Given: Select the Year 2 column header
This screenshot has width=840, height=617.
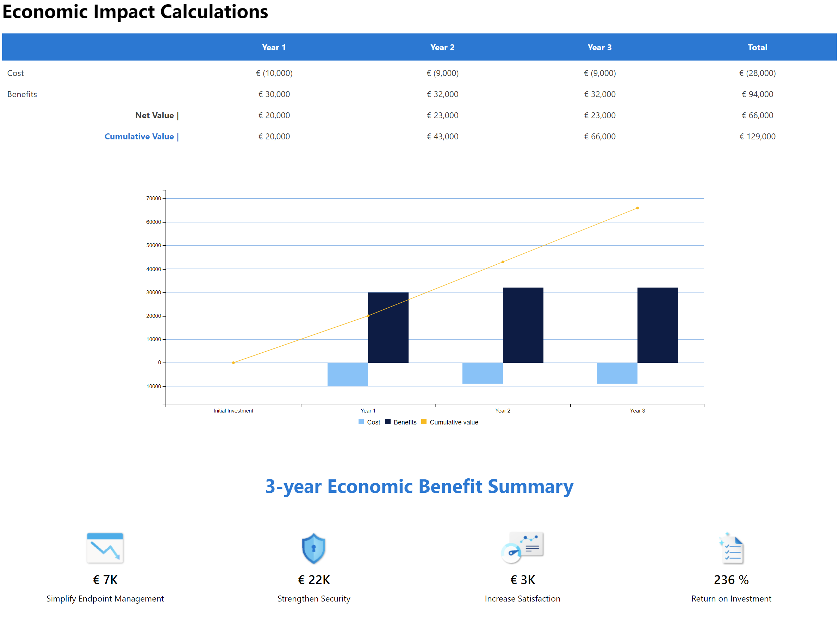Looking at the screenshot, I should point(442,48).
